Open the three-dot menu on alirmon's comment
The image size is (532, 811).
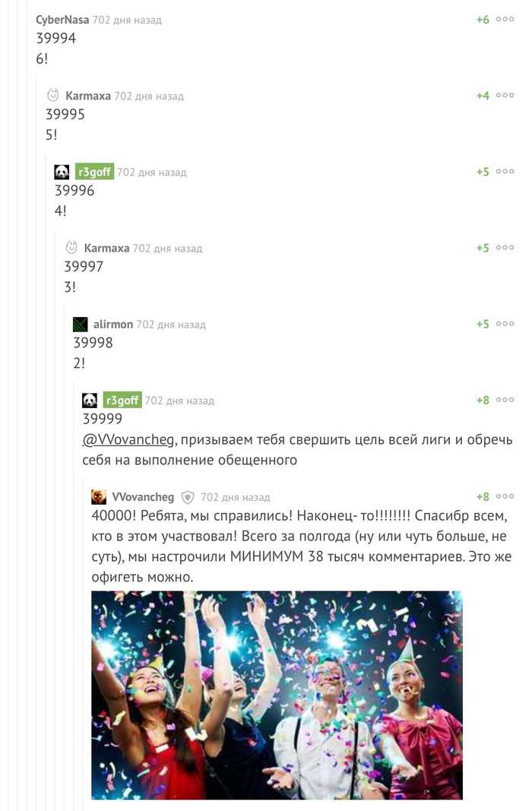coord(505,324)
